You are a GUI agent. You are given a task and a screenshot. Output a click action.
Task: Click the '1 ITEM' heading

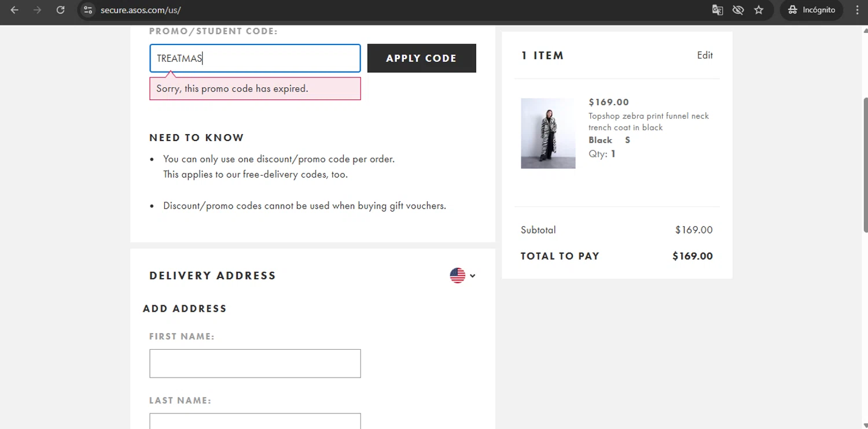pos(542,56)
